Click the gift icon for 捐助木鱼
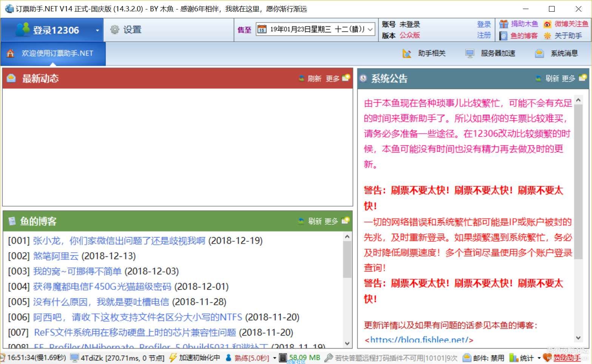This screenshot has width=592, height=364. [503, 24]
